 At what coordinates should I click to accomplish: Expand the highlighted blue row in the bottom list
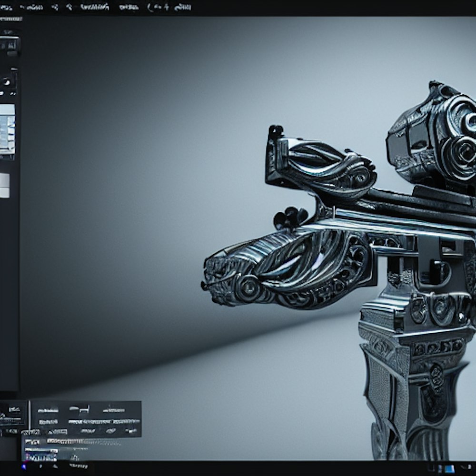click(41, 457)
